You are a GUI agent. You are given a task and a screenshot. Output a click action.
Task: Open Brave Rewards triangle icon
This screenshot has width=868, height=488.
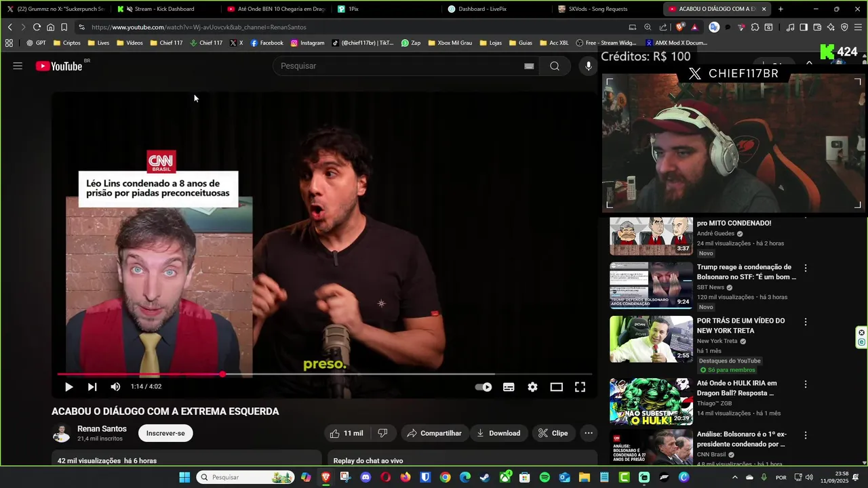tap(694, 27)
